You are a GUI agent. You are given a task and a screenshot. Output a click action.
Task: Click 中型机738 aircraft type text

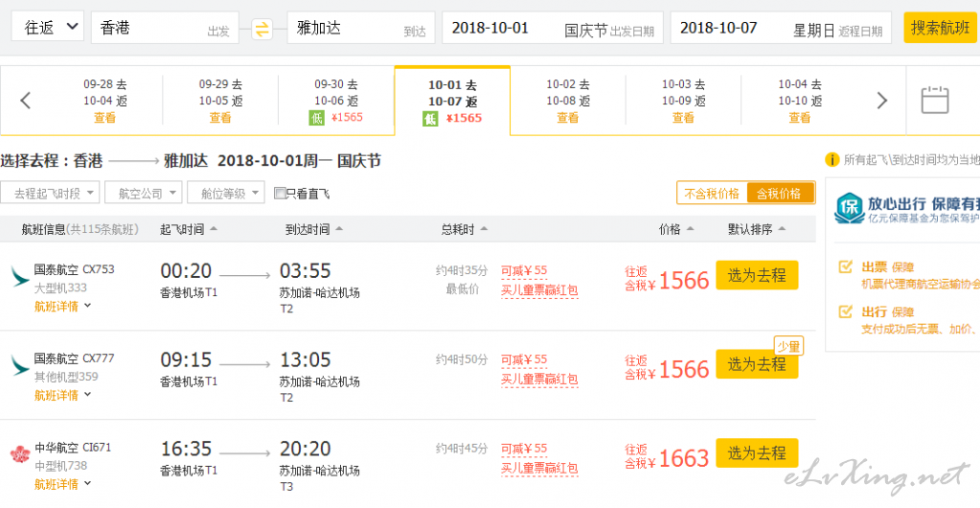click(60, 466)
